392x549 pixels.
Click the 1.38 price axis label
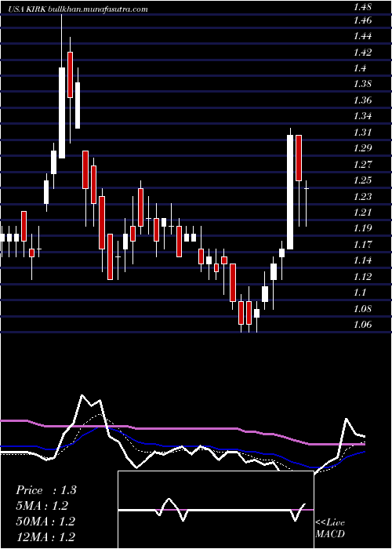(362, 84)
